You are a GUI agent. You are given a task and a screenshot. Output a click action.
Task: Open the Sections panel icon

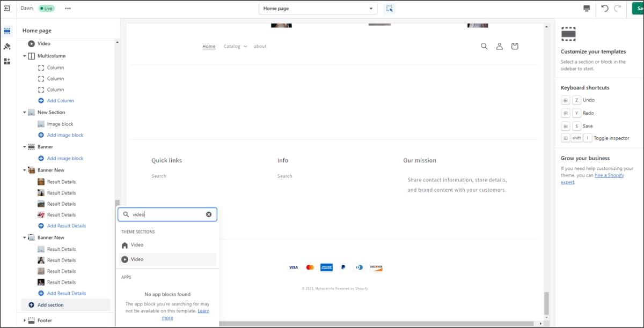[7, 31]
